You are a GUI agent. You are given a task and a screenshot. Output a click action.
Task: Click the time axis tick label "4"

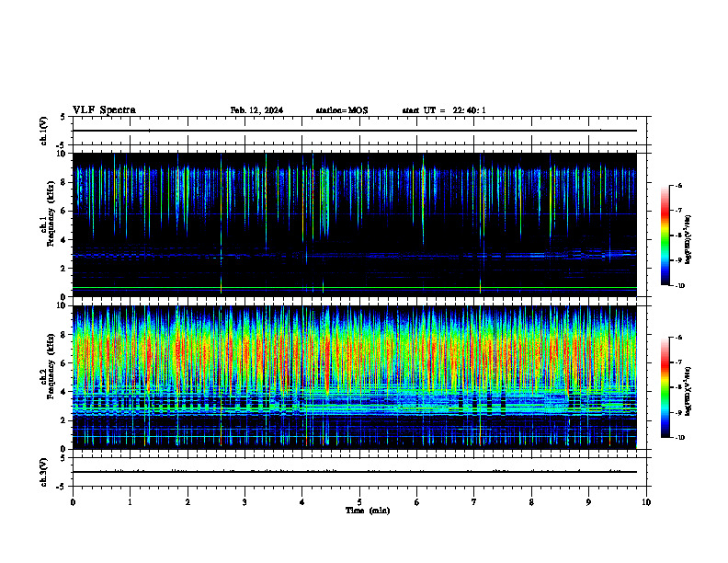point(302,502)
